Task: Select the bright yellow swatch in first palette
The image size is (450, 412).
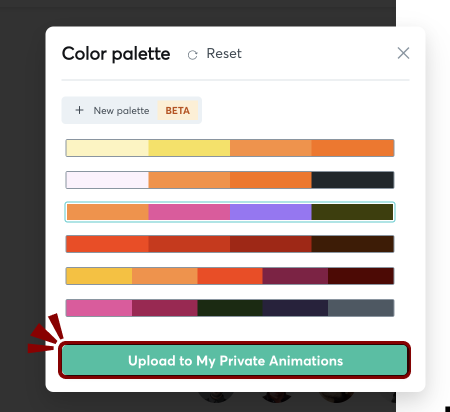Action: [189, 148]
